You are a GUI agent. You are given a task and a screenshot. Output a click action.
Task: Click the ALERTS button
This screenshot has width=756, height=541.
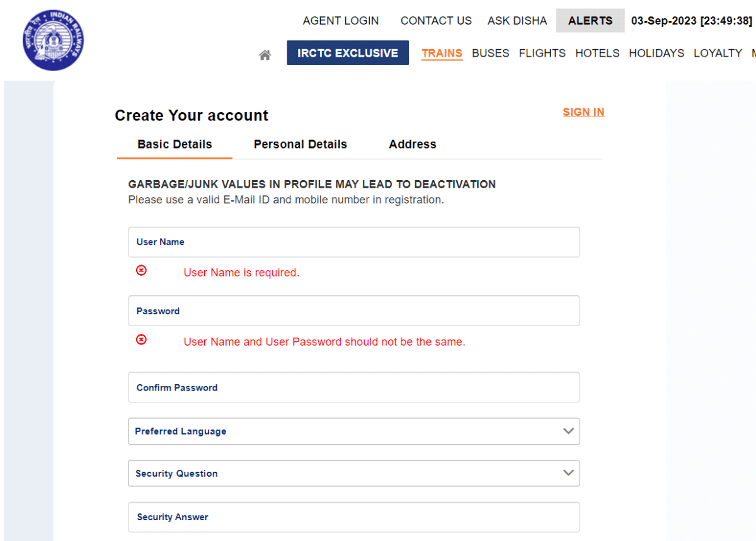[x=590, y=21]
